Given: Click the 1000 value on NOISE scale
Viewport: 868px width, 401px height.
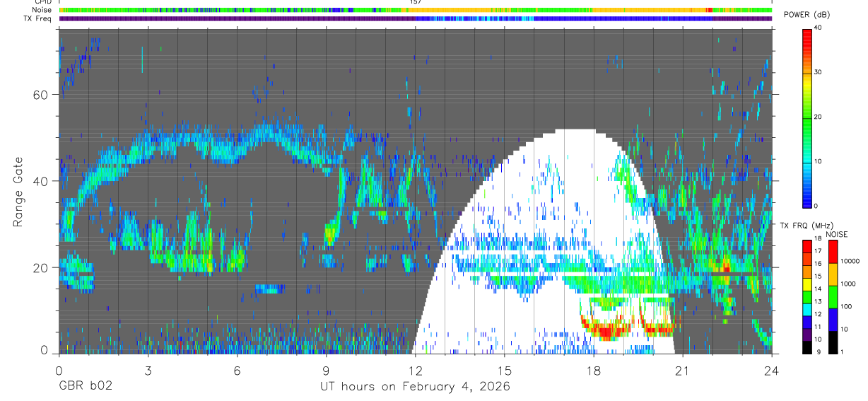Looking at the screenshot, I should 848,284.
